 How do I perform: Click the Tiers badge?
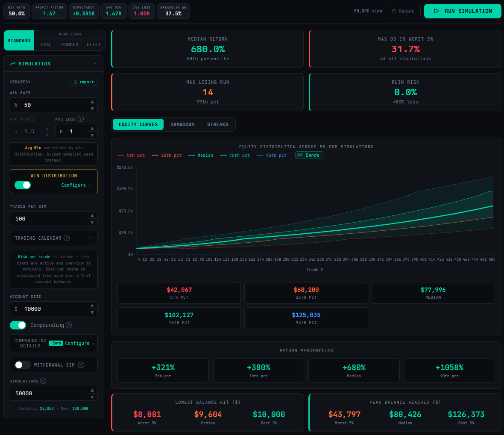(56, 343)
